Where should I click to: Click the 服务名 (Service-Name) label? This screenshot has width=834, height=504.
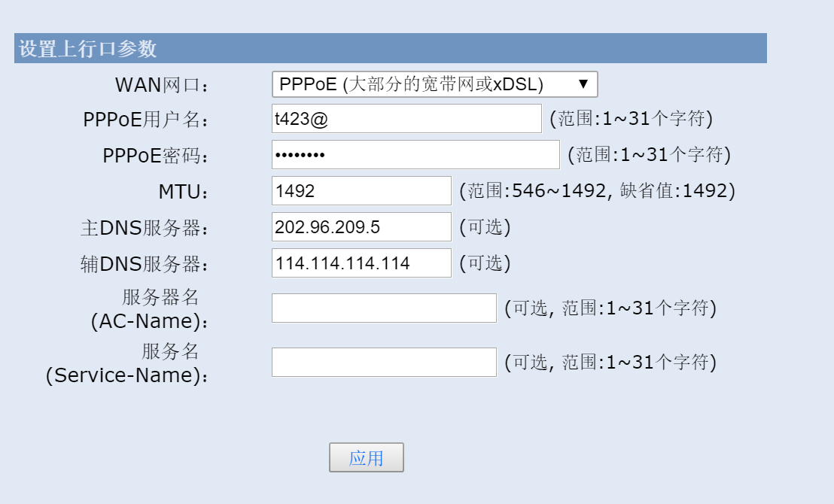pyautogui.click(x=126, y=363)
